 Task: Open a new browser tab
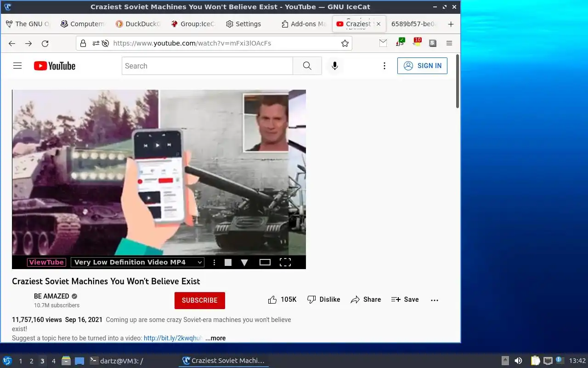[x=451, y=24]
